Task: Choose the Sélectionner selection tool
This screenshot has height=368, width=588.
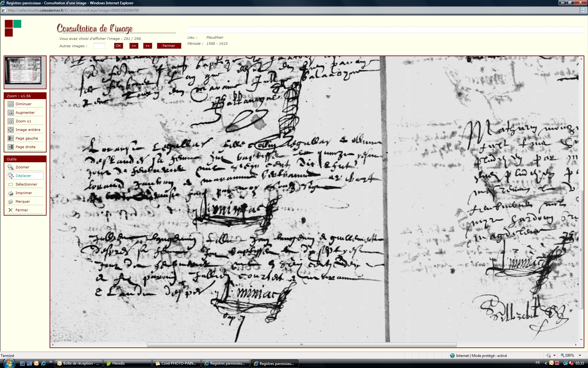Action: coord(11,185)
